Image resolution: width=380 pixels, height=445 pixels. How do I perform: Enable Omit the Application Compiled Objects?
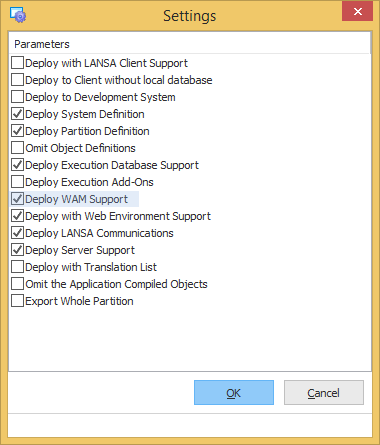[x=17, y=284]
